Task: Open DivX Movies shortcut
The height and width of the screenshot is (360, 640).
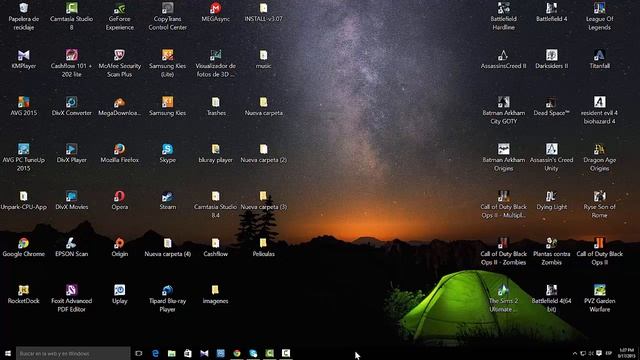Action: coord(71,200)
